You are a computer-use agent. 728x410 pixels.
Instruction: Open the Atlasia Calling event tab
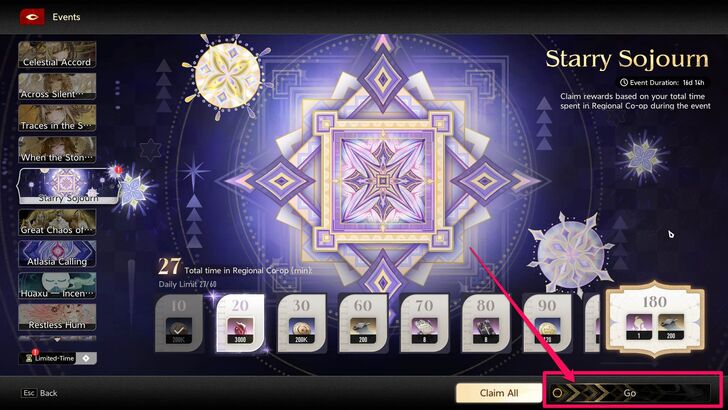57,254
